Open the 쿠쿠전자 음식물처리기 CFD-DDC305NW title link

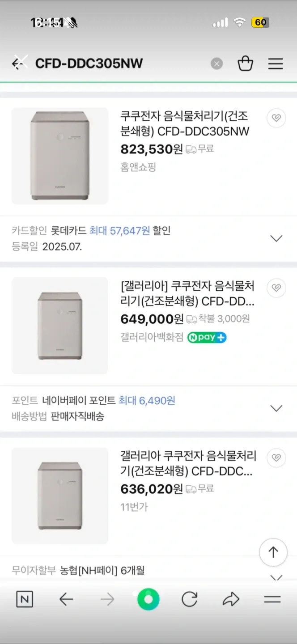(184, 124)
